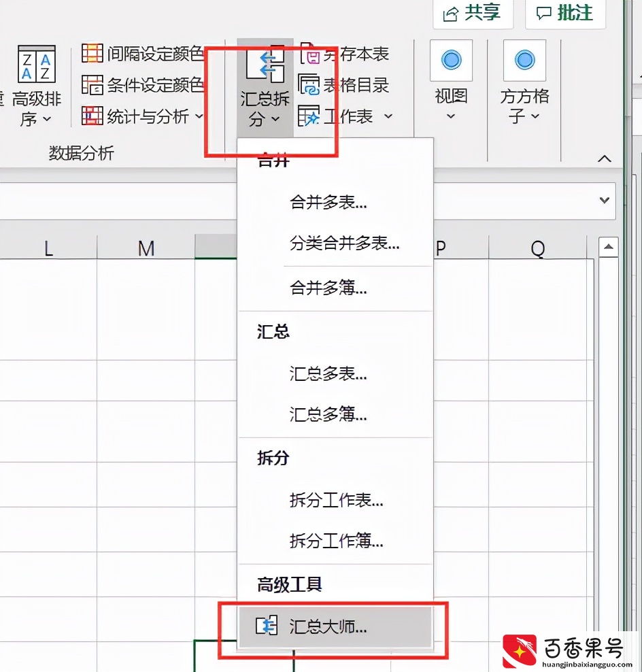The image size is (642, 672).
Task: Collapse the ribbon with chevron
Action: [605, 158]
